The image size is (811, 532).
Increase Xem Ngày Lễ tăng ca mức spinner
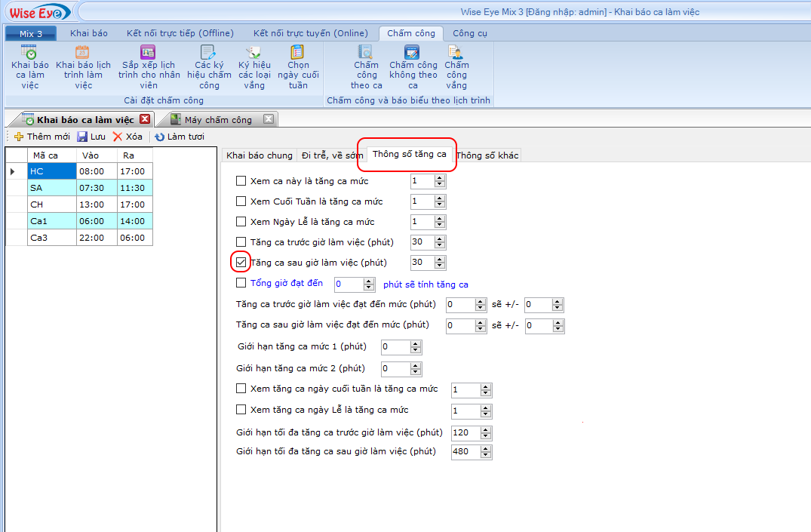click(x=440, y=219)
